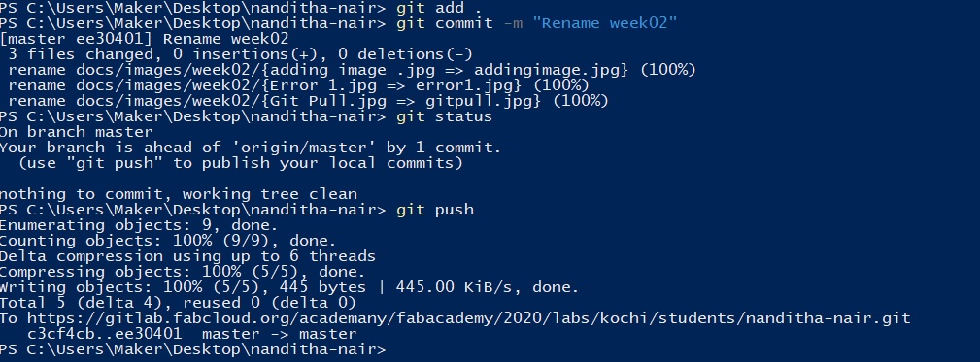Click the use "git push" hint line
Screen dimensions: 980x362
(241, 163)
